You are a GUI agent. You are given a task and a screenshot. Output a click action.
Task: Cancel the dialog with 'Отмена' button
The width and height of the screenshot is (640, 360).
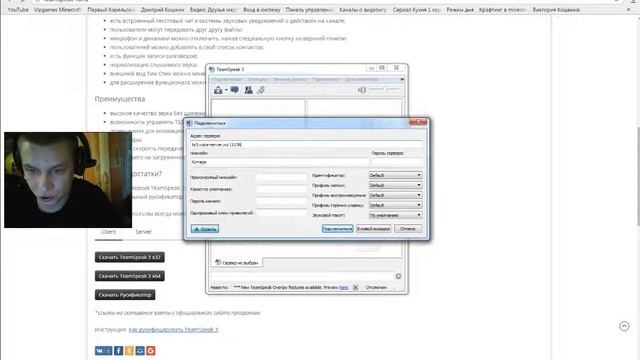(x=408, y=229)
